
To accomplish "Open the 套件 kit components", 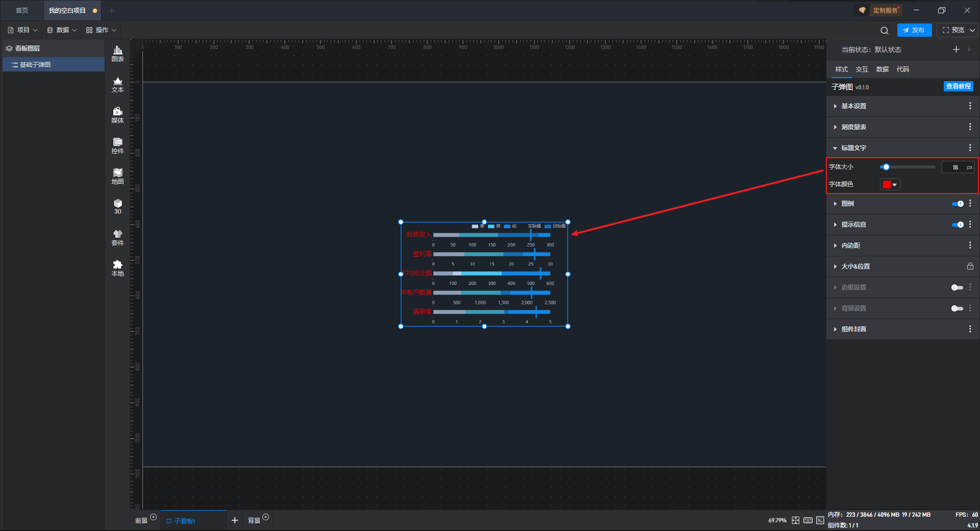I will (x=117, y=238).
